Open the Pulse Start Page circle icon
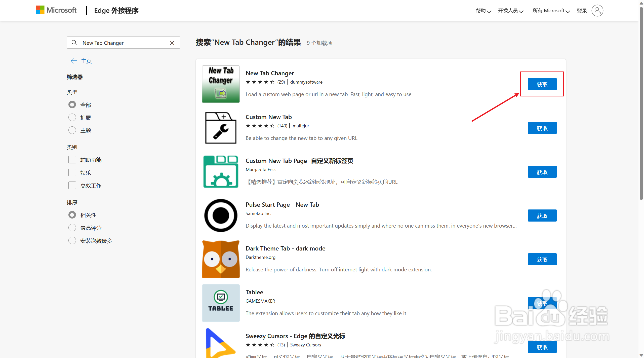This screenshot has width=644, height=358. point(221,215)
